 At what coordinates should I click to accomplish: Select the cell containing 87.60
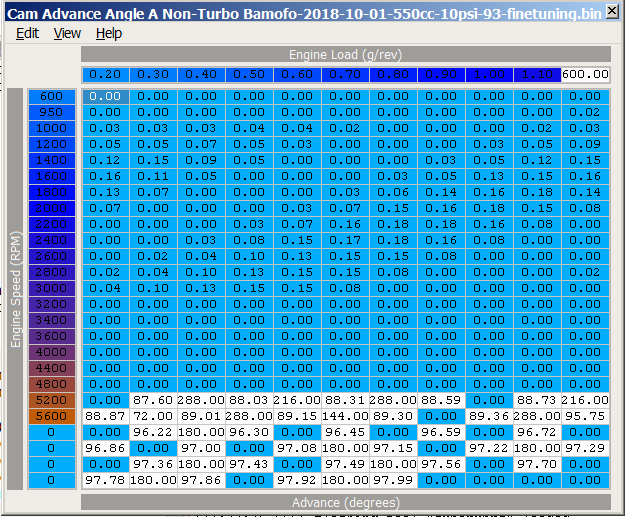coord(153,400)
